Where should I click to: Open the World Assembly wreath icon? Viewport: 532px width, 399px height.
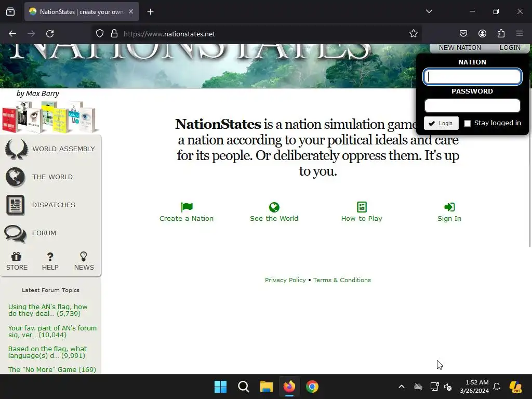[x=16, y=149]
